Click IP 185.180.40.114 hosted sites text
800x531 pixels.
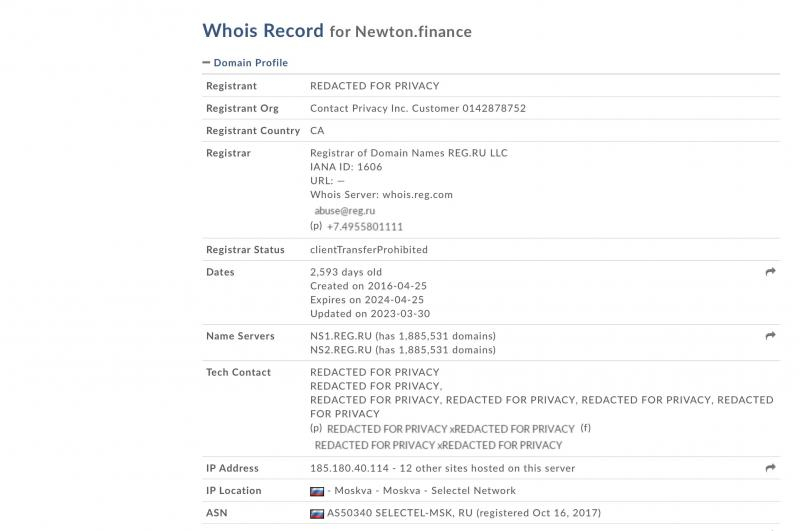(x=442, y=468)
